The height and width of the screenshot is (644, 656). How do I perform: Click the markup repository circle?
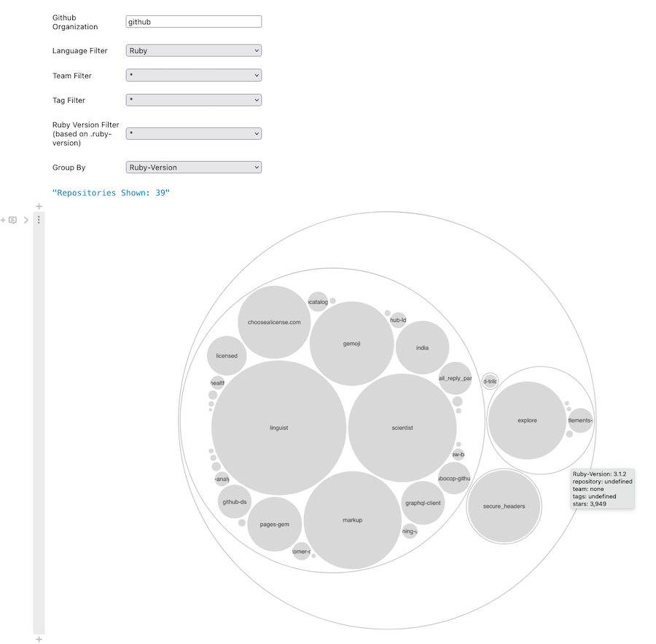[352, 520]
